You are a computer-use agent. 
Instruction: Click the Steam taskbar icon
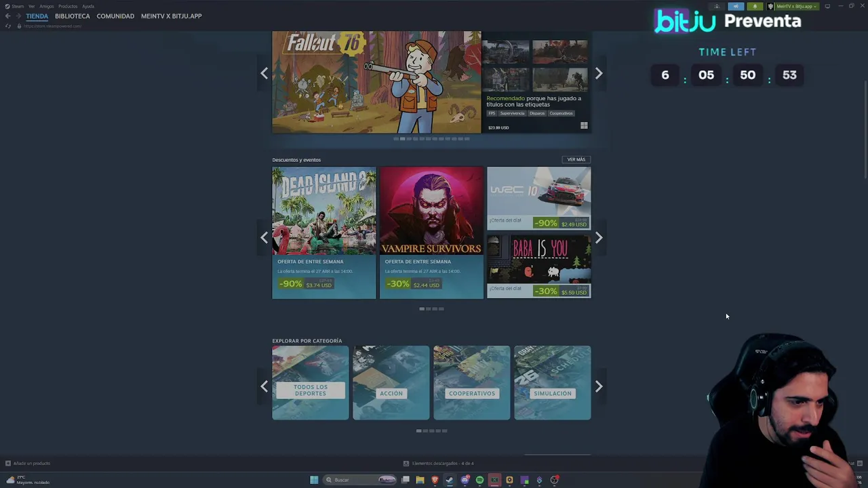pos(450,480)
